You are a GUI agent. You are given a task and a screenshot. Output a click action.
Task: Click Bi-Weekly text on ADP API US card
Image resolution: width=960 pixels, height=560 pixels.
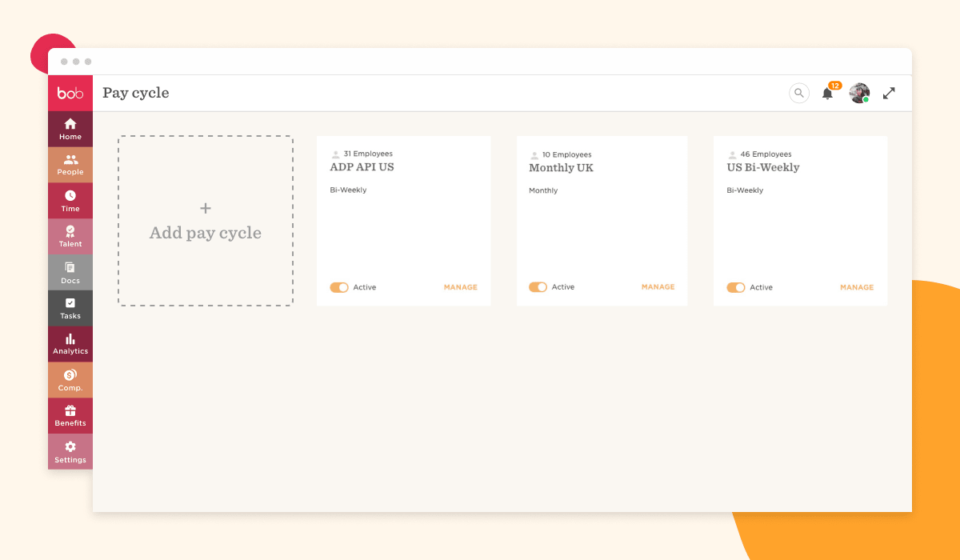[348, 190]
